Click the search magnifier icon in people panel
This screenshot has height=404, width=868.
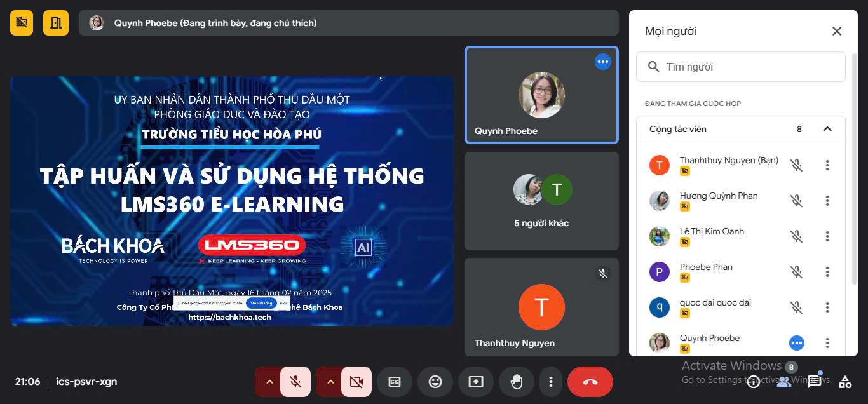pos(653,67)
